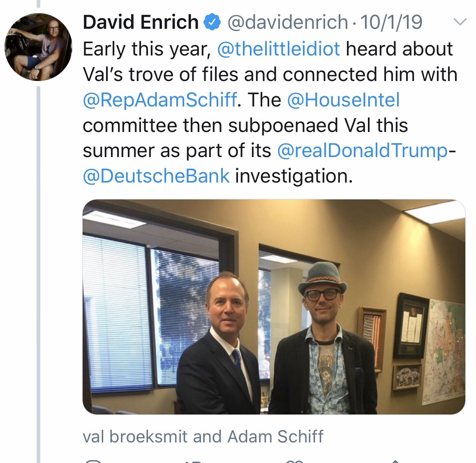
Task: Visit the @RepAdamSchiff mention
Action: tap(159, 100)
